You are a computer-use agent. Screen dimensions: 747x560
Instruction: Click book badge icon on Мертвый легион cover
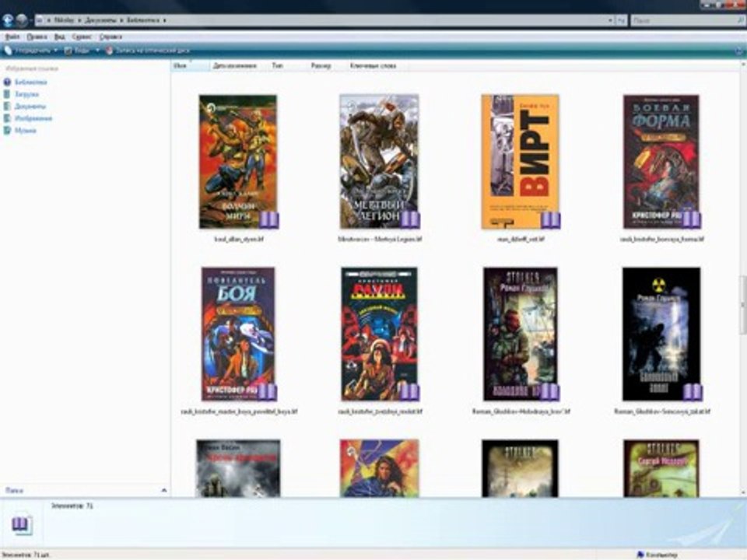point(410,220)
